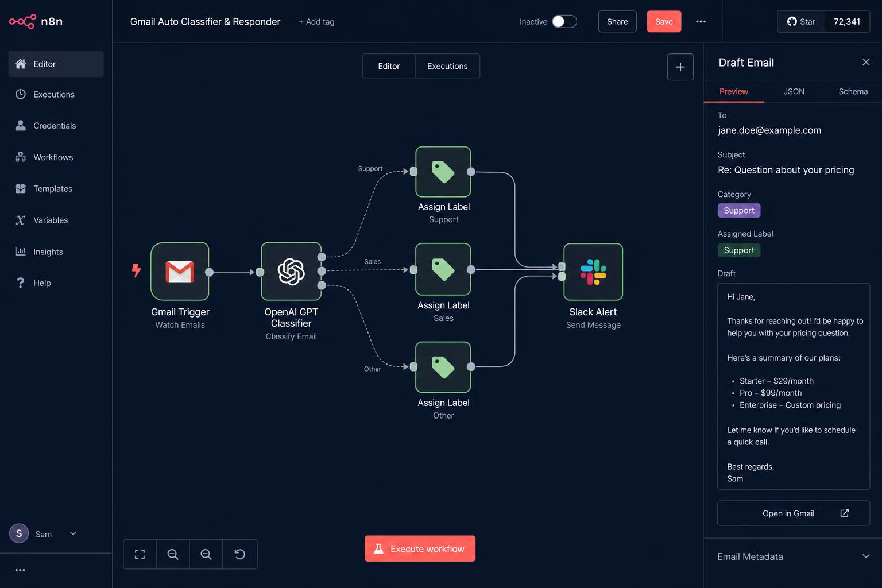882x588 pixels.
Task: Click + Add tag
Action: [316, 22]
